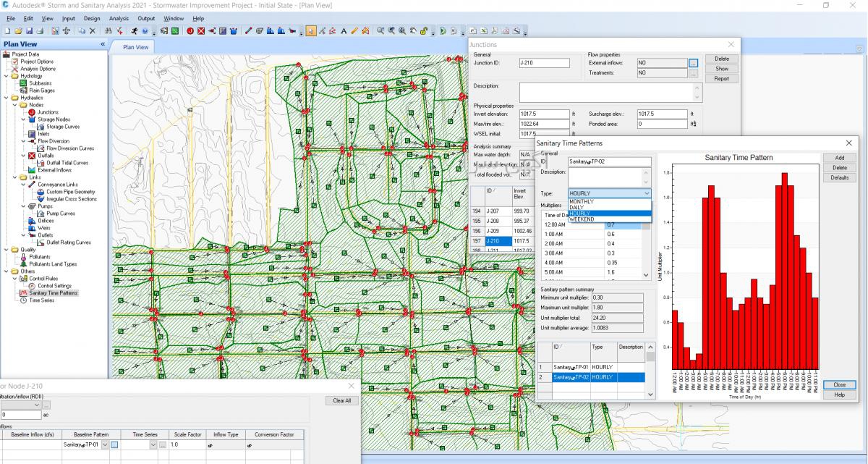Select Inlets in the project tree

(x=43, y=134)
